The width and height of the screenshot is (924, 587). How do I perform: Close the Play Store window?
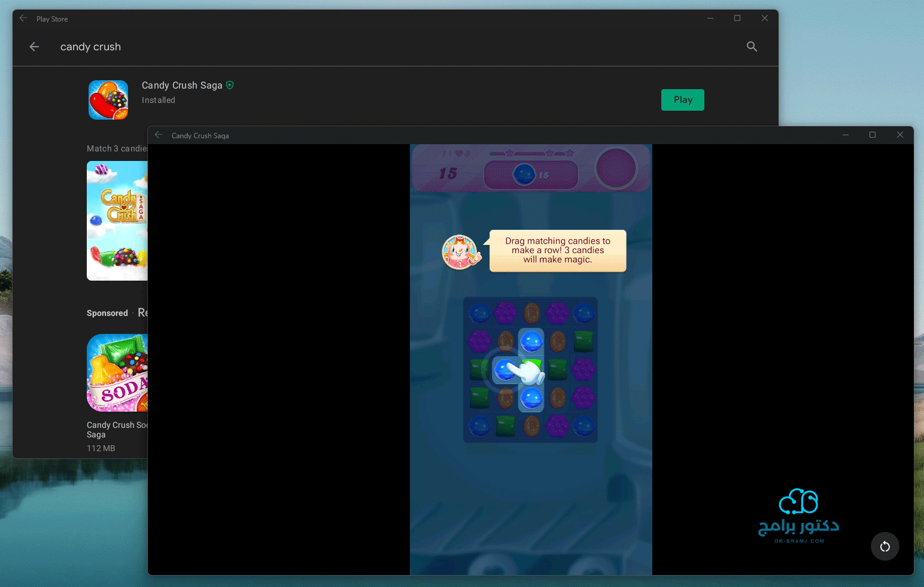click(765, 19)
